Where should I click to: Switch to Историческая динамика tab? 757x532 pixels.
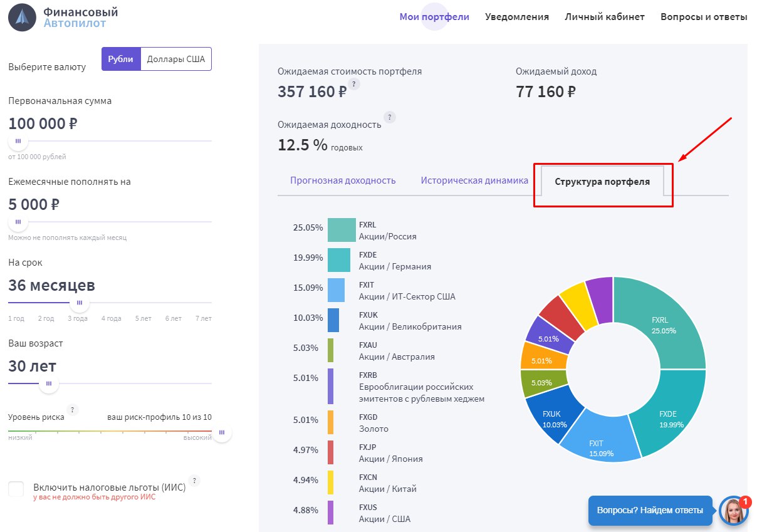[474, 180]
